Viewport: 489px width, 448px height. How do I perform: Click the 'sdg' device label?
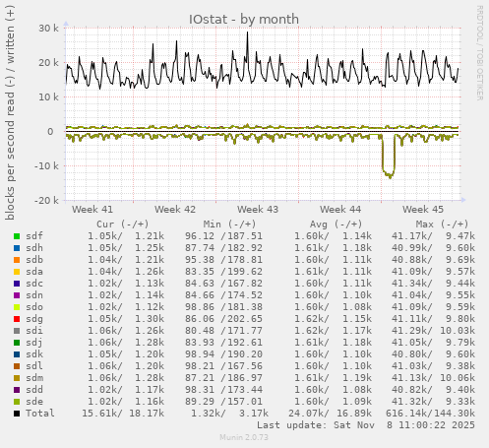point(34,319)
